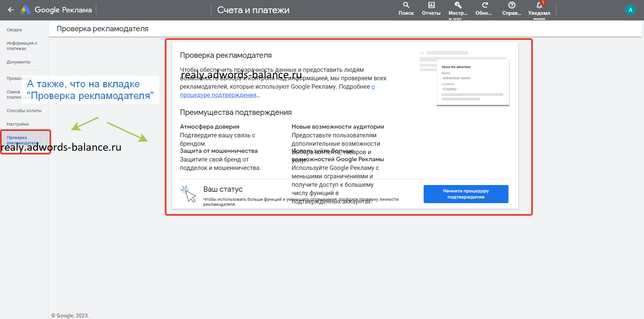
Task: Click the Google Реклама logo
Action: click(x=56, y=10)
